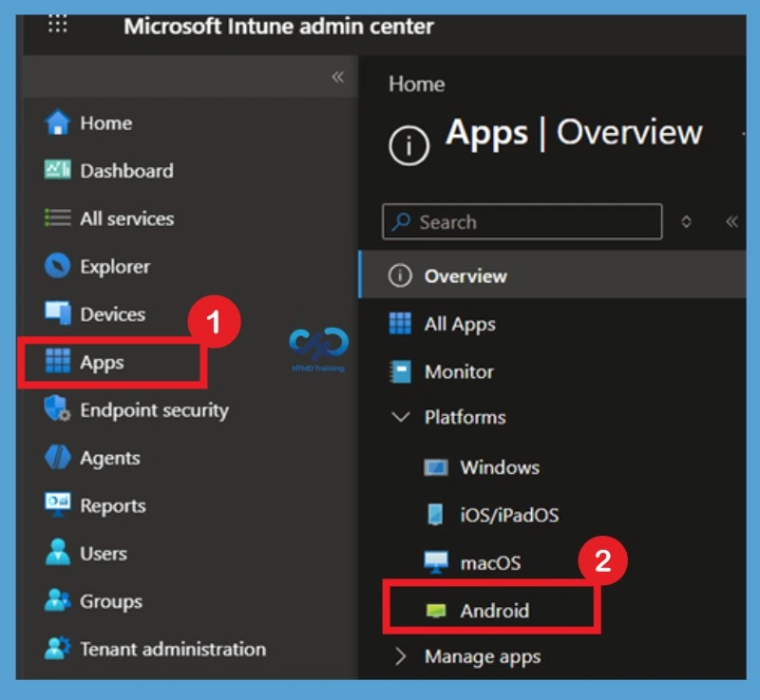Viewport: 760px width, 700px height.
Task: Click the All Apps grid icon
Action: [x=400, y=323]
